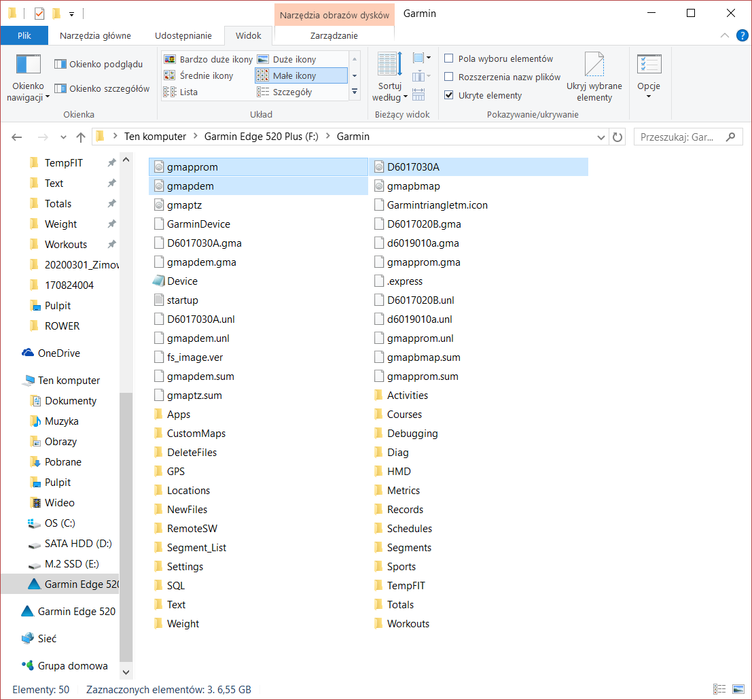Enable Pola wyboru elementów checkbox
The image size is (752, 700).
449,58
